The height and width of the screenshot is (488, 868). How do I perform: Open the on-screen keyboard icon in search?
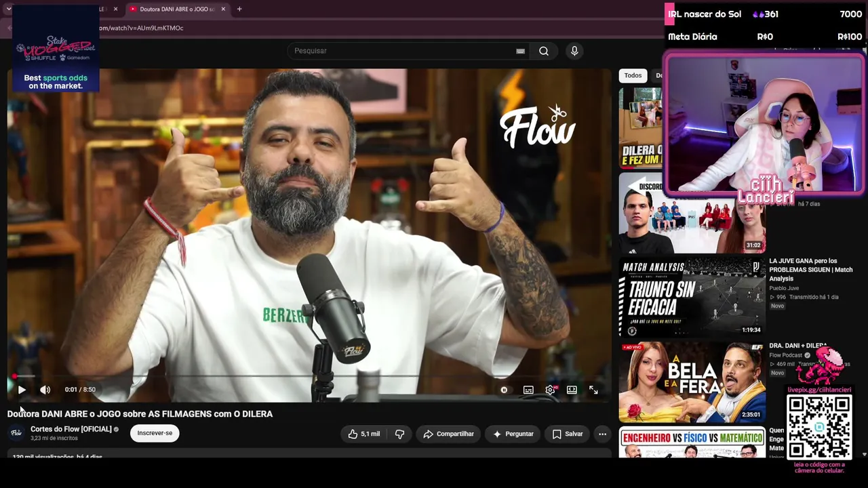520,51
